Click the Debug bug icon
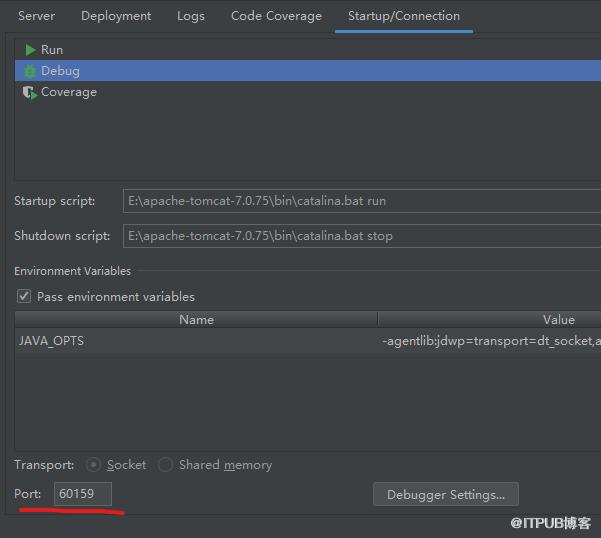The height and width of the screenshot is (538, 601). coord(30,71)
